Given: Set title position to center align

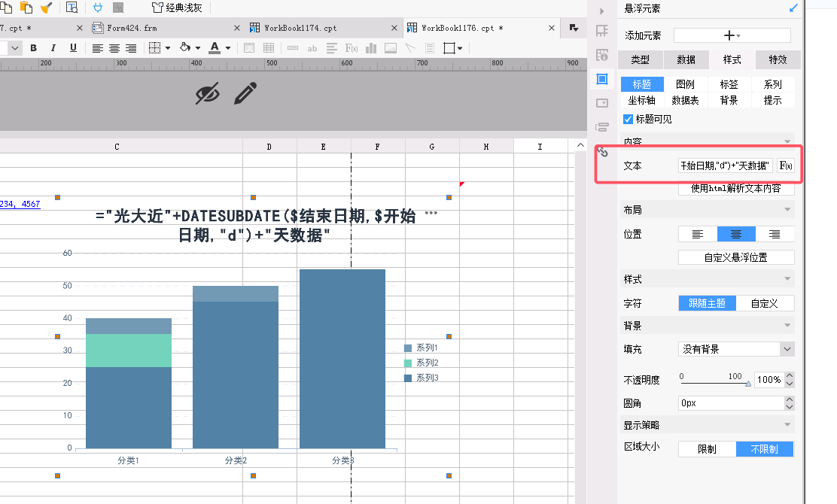Looking at the screenshot, I should pyautogui.click(x=736, y=234).
